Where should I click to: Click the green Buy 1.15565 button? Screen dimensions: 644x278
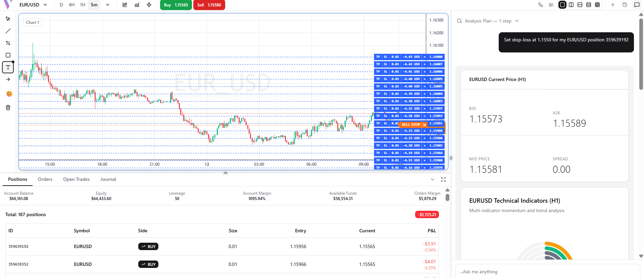pyautogui.click(x=176, y=5)
